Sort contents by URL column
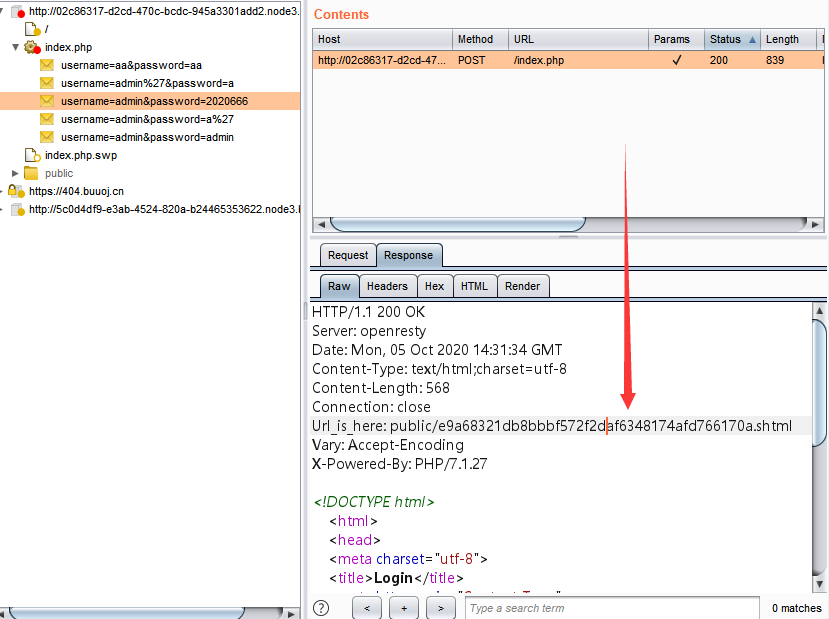829x619 pixels. pyautogui.click(x=578, y=39)
